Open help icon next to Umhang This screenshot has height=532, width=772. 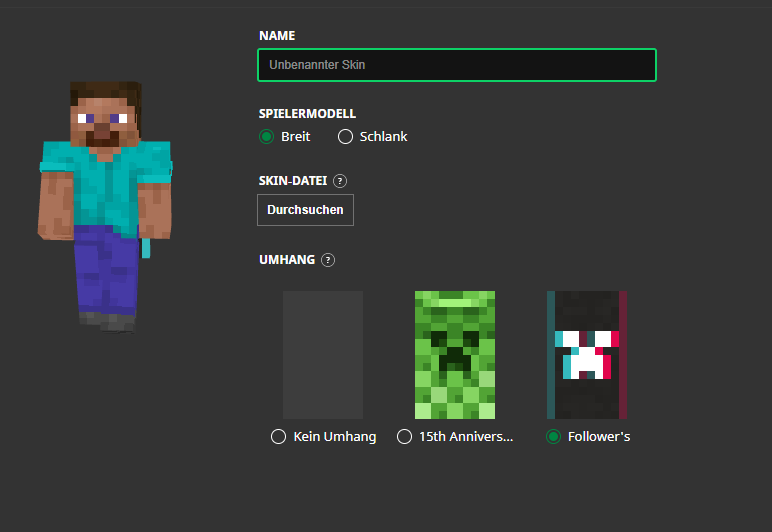click(328, 260)
